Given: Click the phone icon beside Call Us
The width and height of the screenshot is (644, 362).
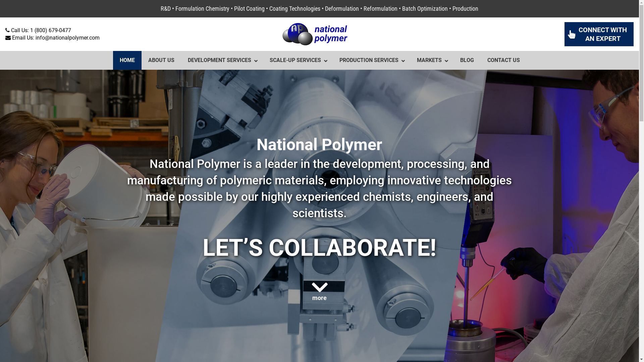Looking at the screenshot, I should pos(7,30).
